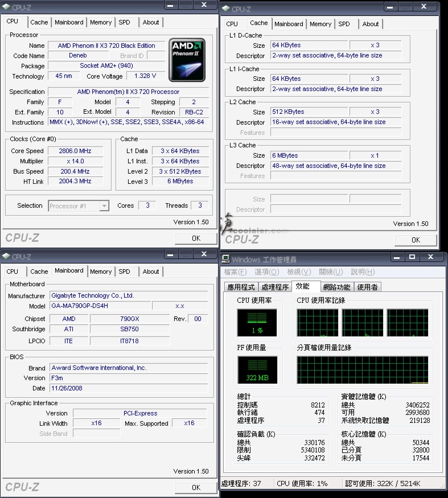Switch to 使用者 tab in Task Manager
Viewport: 448px width, 498px height.
click(368, 287)
